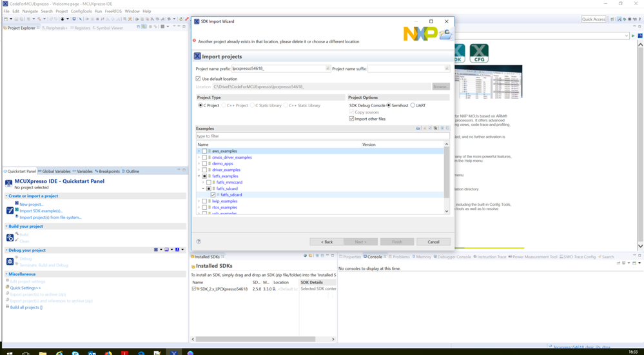The image size is (644, 355).
Task: Click the Quick Settings icon under Miscellaneous
Action: point(7,287)
